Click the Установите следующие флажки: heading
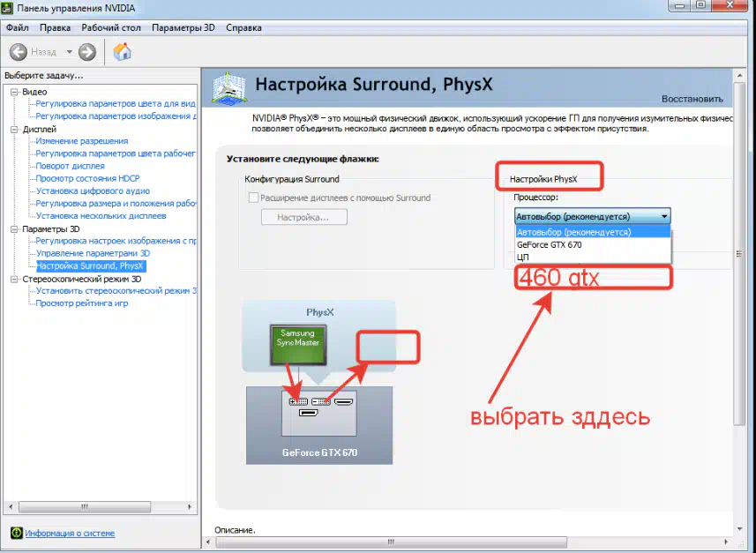 pyautogui.click(x=303, y=159)
